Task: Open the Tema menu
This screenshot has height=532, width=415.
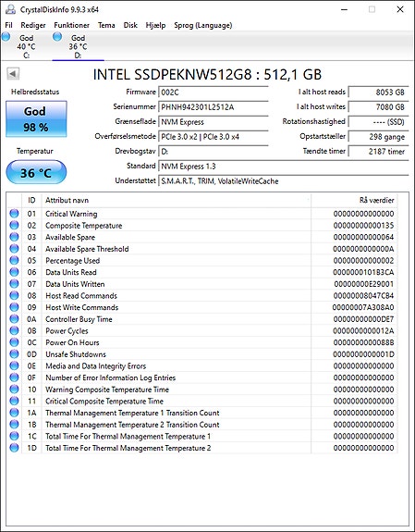Action: pyautogui.click(x=106, y=25)
